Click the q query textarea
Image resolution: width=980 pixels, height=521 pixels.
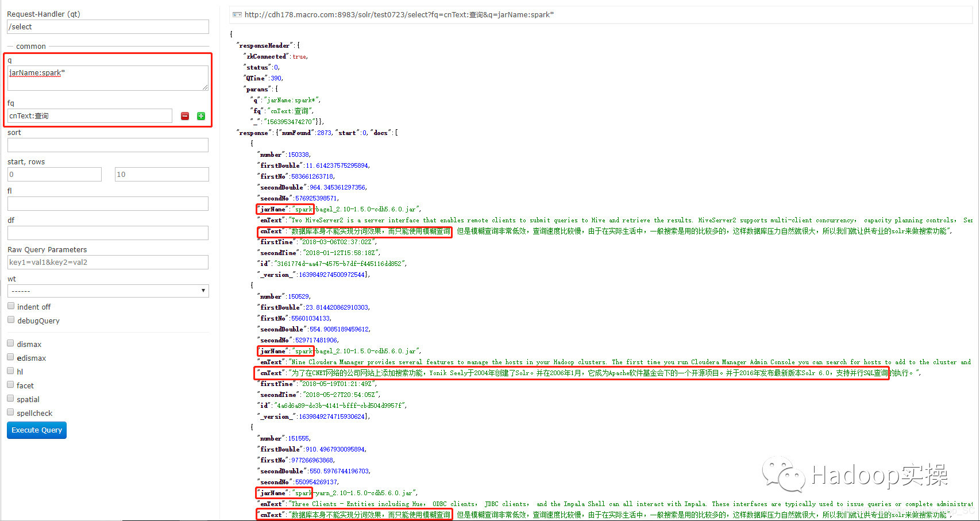click(108, 78)
